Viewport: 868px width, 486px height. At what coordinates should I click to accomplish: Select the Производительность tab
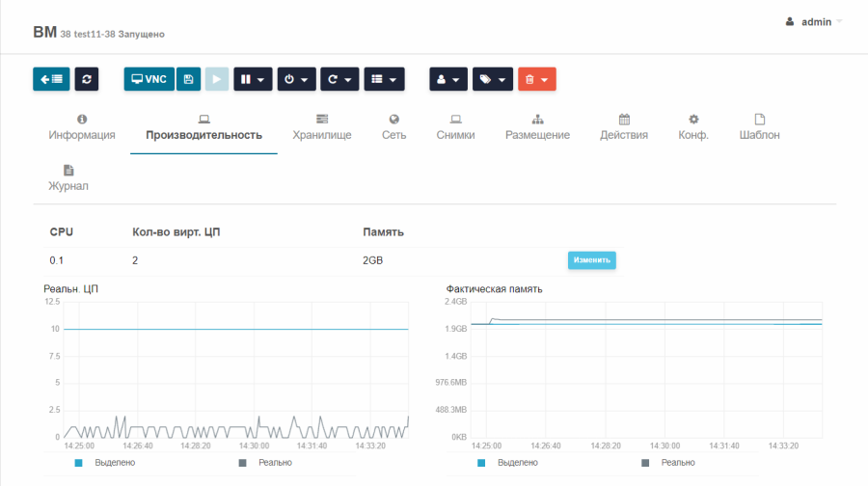203,128
